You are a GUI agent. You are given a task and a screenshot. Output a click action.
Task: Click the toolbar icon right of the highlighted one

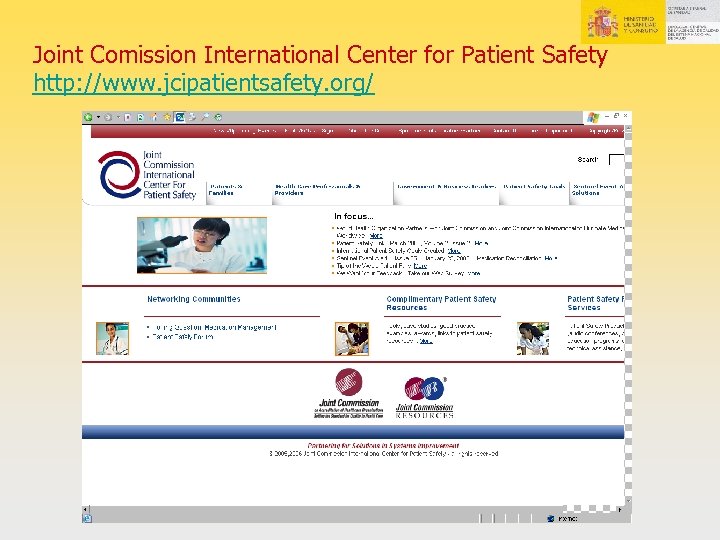pyautogui.click(x=192, y=117)
